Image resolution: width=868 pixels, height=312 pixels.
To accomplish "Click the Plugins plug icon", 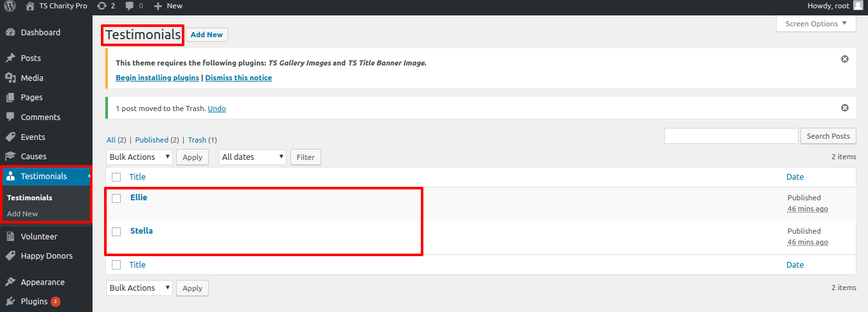I will click(10, 301).
